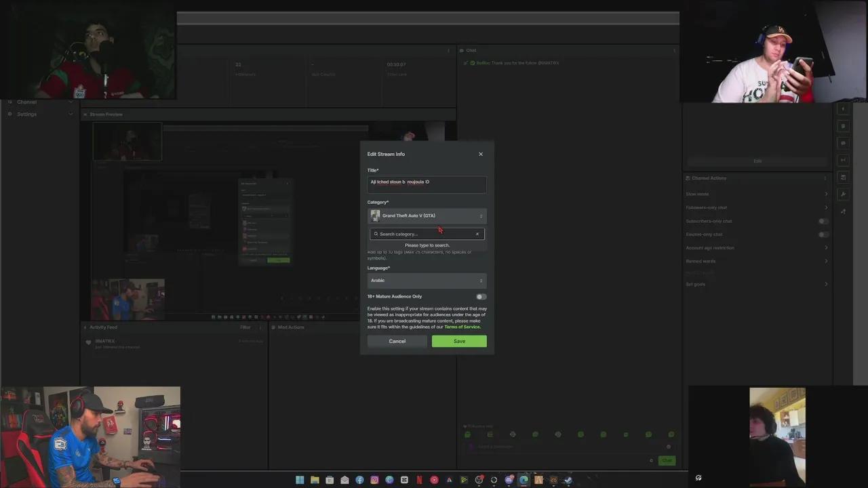
Task: Open Channel Actions panel options menu
Action: tap(825, 178)
